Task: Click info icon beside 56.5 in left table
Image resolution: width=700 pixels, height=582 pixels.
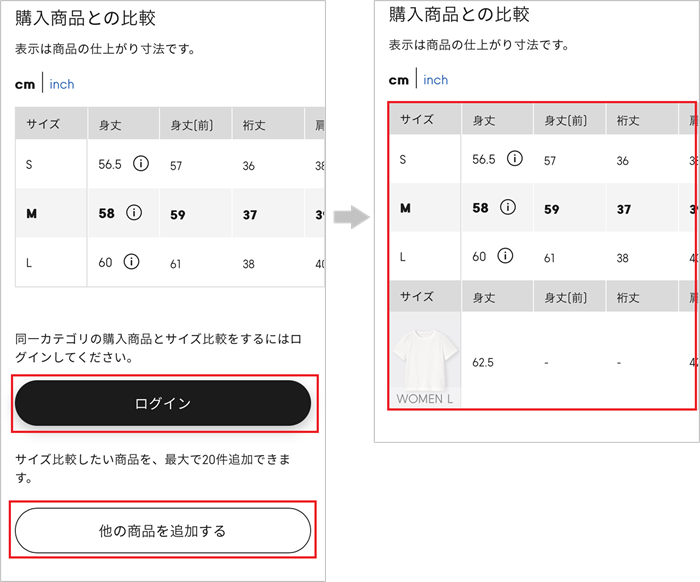Action: pyautogui.click(x=140, y=164)
